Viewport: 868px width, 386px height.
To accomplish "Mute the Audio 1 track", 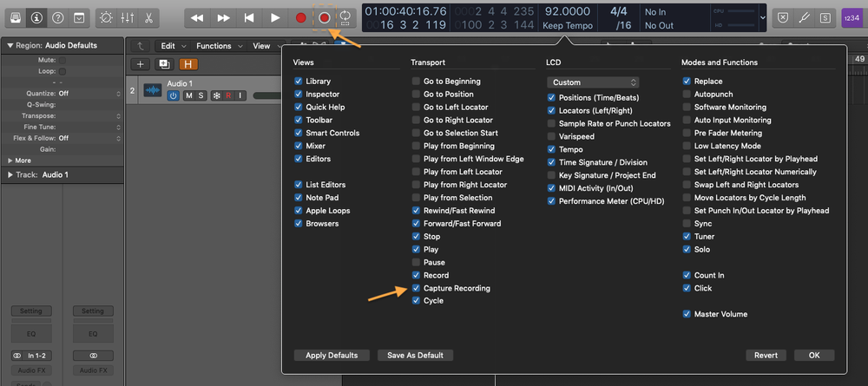I will (189, 95).
